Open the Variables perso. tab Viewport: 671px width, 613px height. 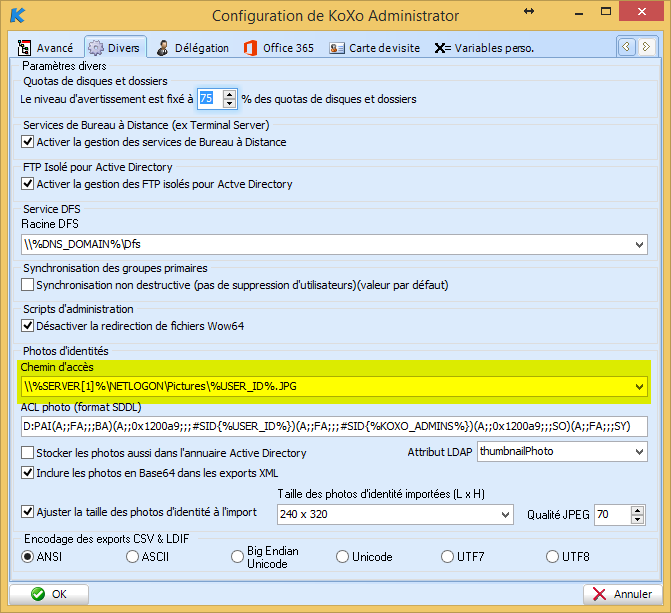coord(484,48)
